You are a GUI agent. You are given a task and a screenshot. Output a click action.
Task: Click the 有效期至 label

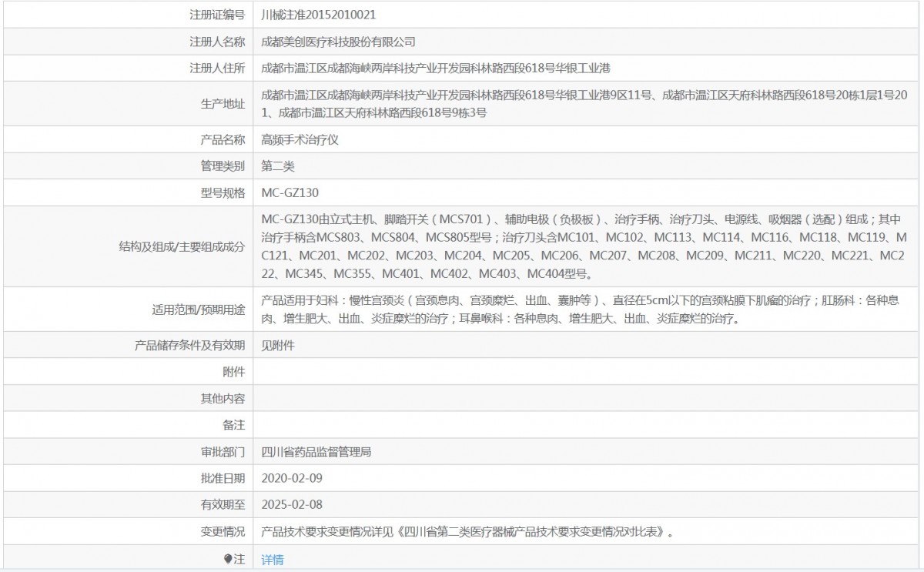click(223, 504)
